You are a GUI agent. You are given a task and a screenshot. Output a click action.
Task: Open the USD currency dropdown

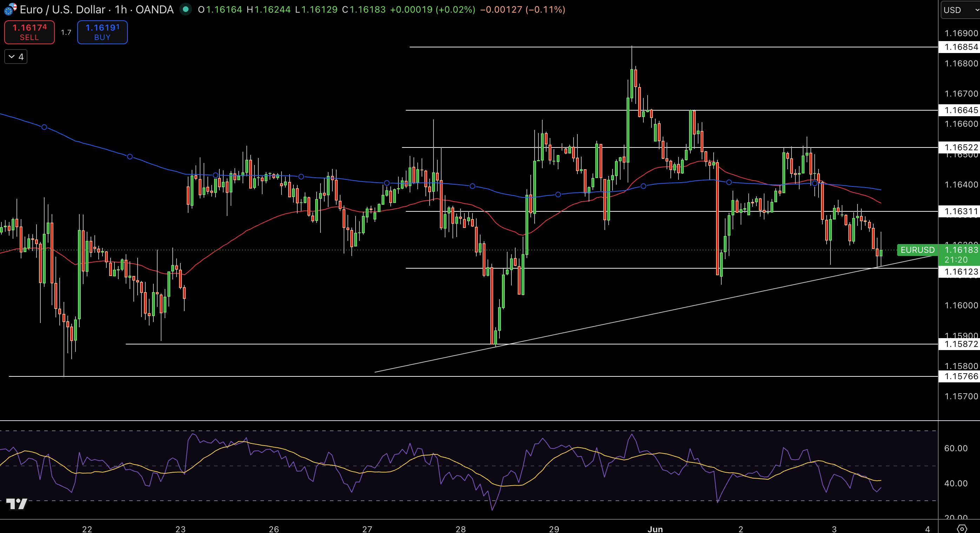pyautogui.click(x=960, y=10)
